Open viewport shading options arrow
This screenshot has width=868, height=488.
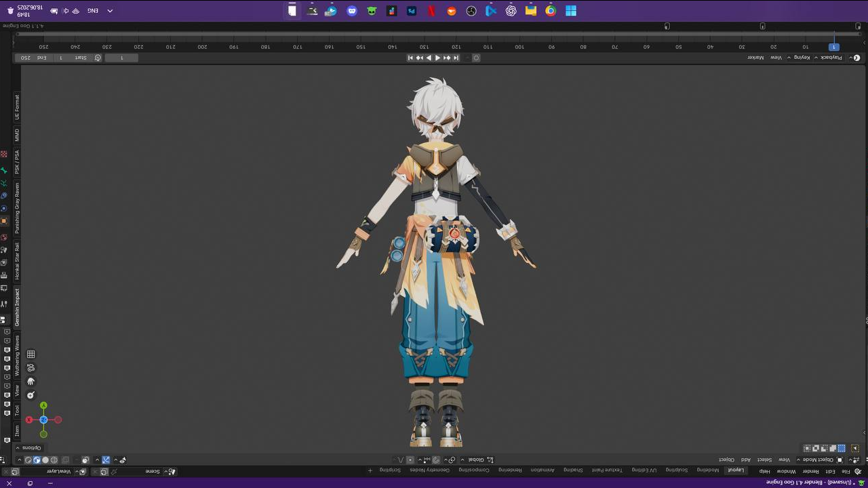[x=19, y=460]
